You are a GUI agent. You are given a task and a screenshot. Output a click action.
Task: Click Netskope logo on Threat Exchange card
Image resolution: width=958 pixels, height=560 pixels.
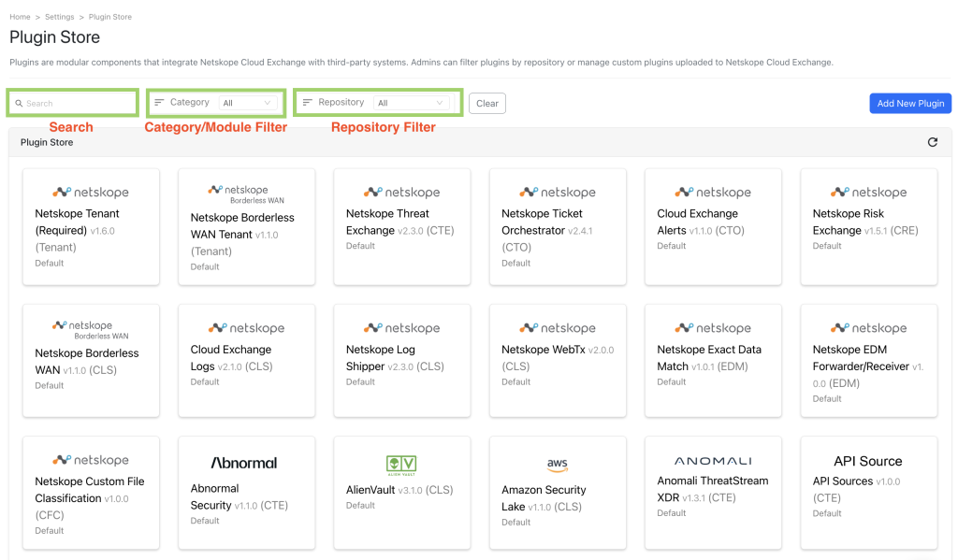401,192
